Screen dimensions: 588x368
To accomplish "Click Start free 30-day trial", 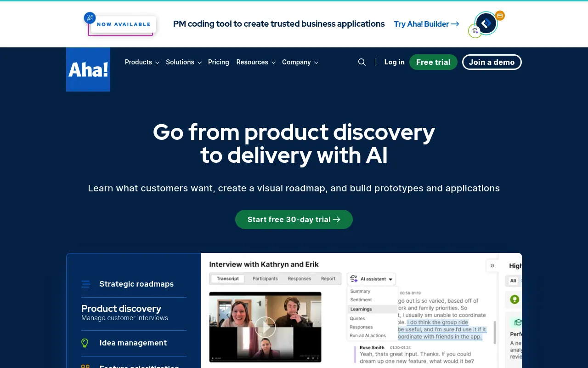I will coord(294,219).
